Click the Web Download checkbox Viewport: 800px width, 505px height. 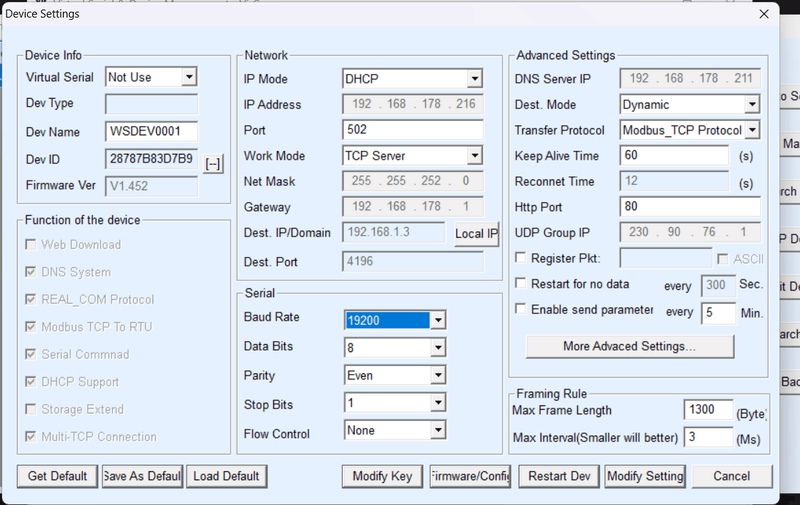click(31, 244)
